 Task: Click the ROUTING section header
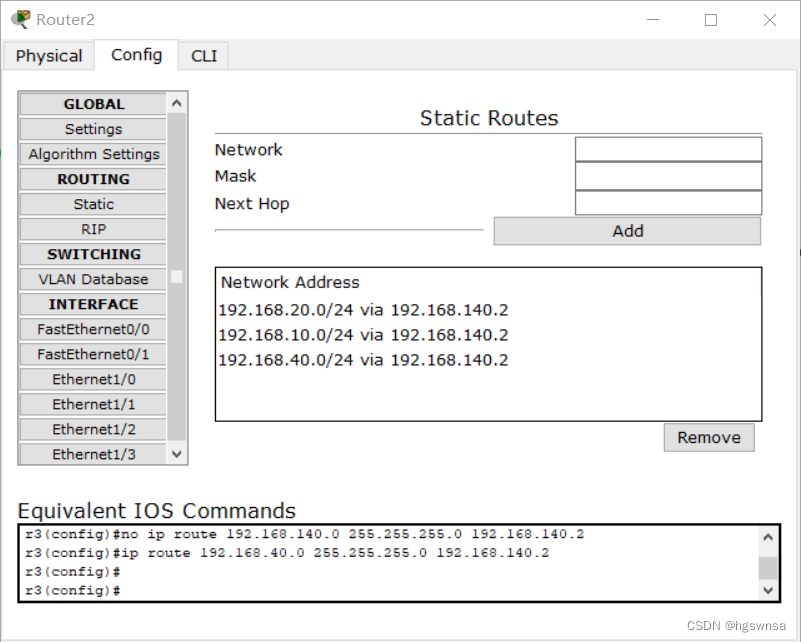[93, 179]
